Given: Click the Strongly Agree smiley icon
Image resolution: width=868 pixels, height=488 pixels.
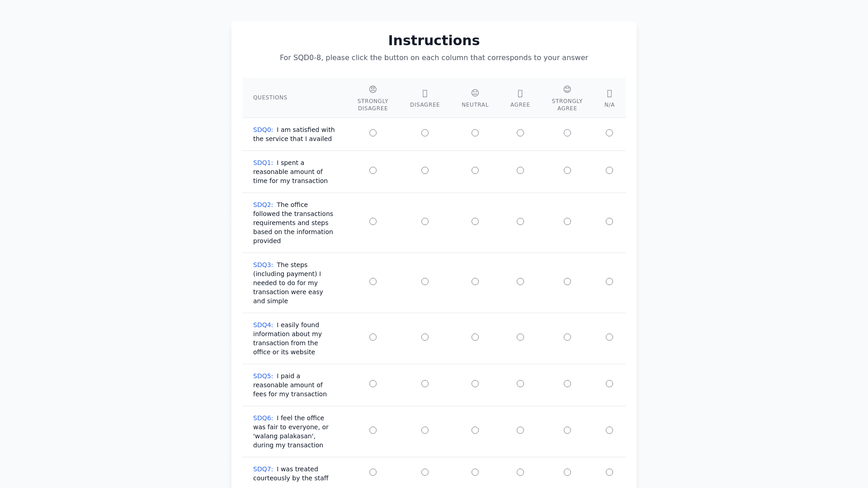Looking at the screenshot, I should (x=567, y=89).
